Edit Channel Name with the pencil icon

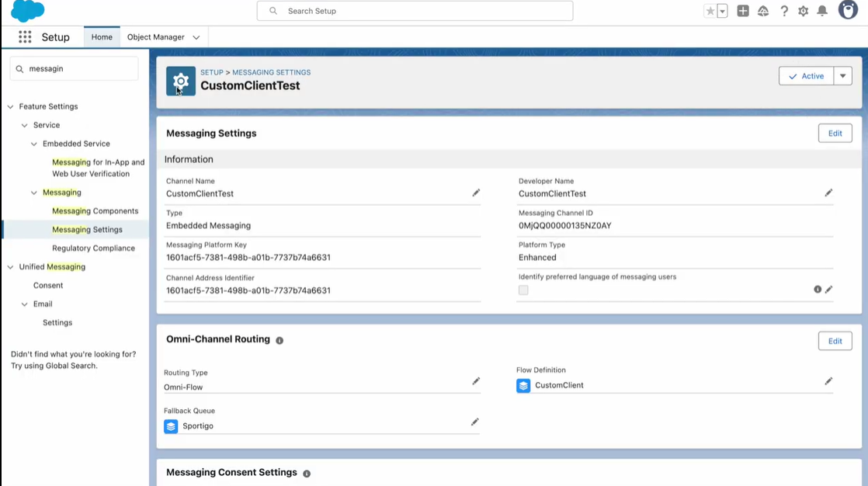(x=476, y=193)
